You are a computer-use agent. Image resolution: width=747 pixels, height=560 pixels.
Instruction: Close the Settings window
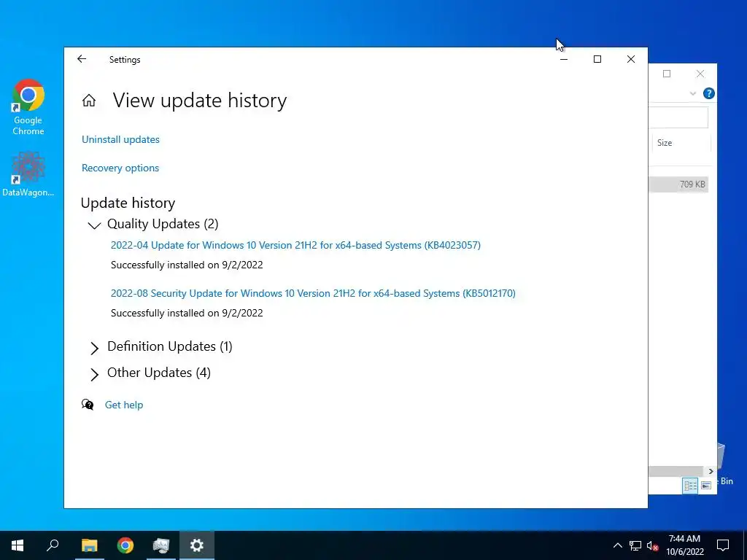631,59
